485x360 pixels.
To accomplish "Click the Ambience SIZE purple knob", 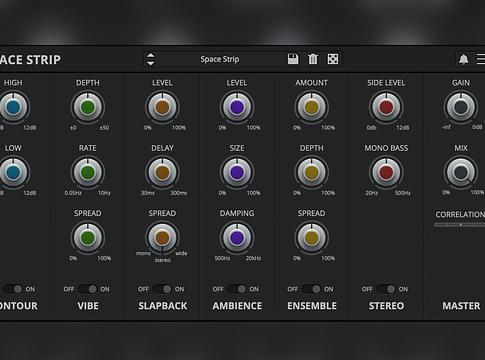I will pyautogui.click(x=237, y=173).
